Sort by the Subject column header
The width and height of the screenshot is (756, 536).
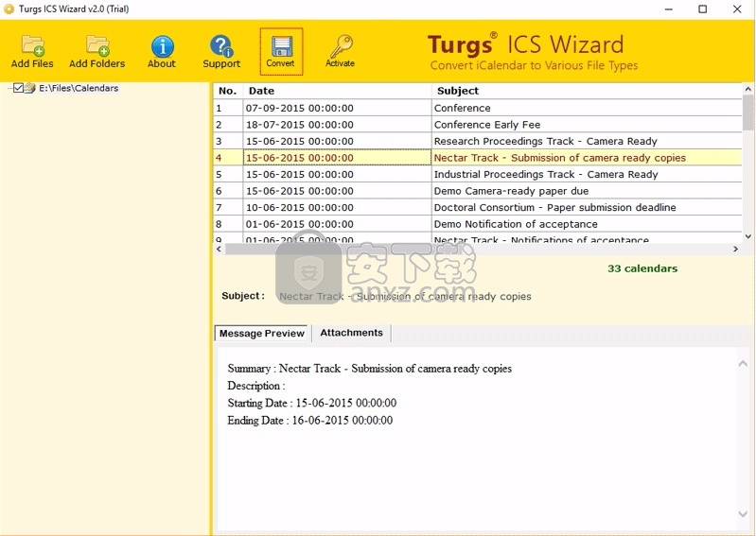[587, 91]
